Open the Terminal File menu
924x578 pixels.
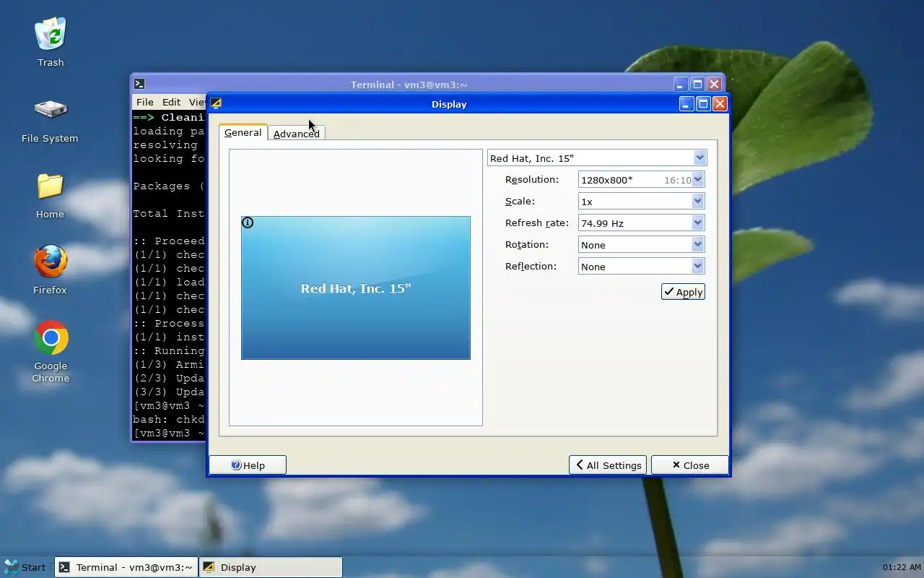144,102
